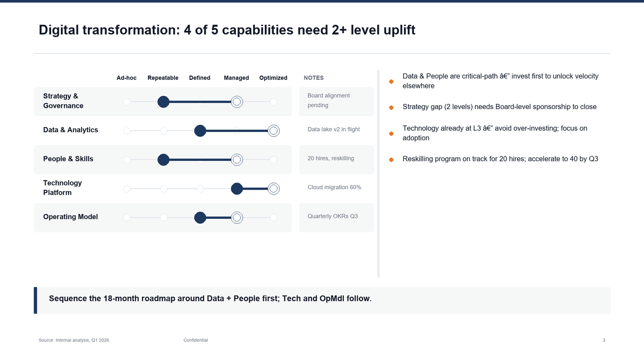
Task: Click the Operating Model row label
Action: 70,217
